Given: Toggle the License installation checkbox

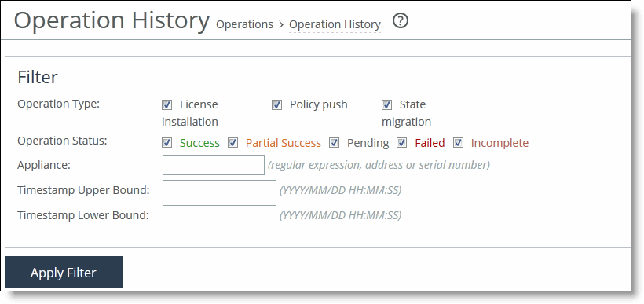Looking at the screenshot, I should pyautogui.click(x=166, y=105).
